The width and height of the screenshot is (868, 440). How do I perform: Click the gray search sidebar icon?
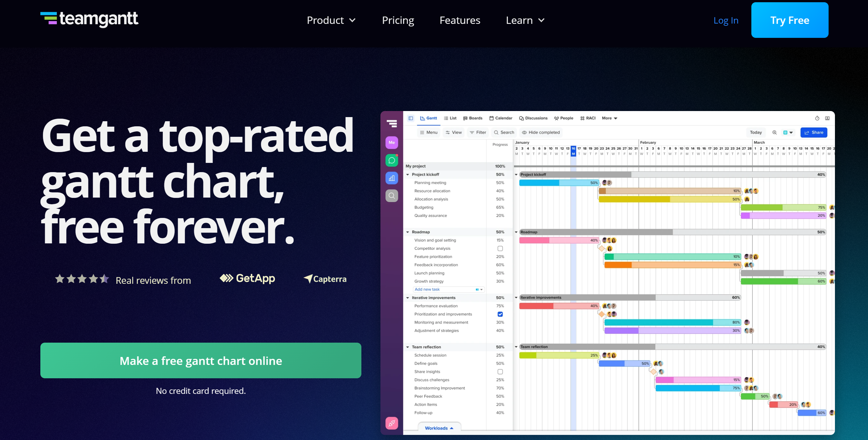pyautogui.click(x=392, y=196)
